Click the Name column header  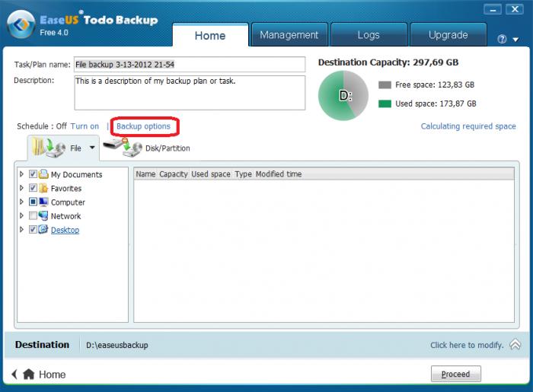(x=145, y=174)
